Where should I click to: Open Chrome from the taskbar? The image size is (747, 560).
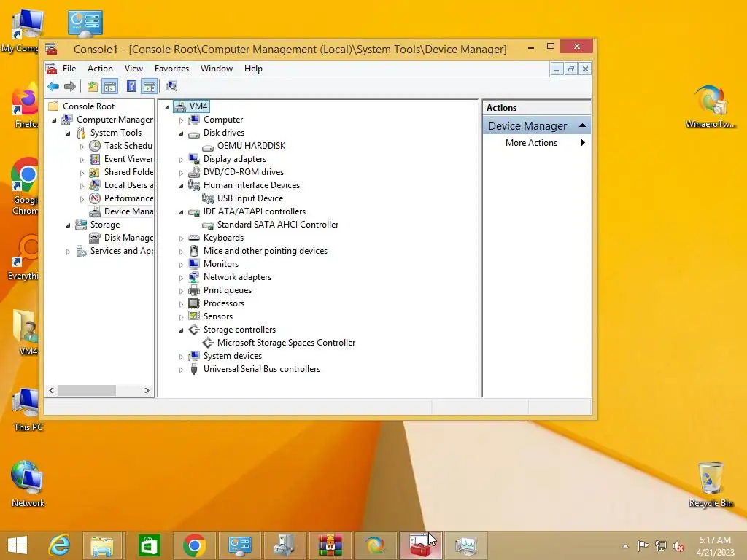193,545
